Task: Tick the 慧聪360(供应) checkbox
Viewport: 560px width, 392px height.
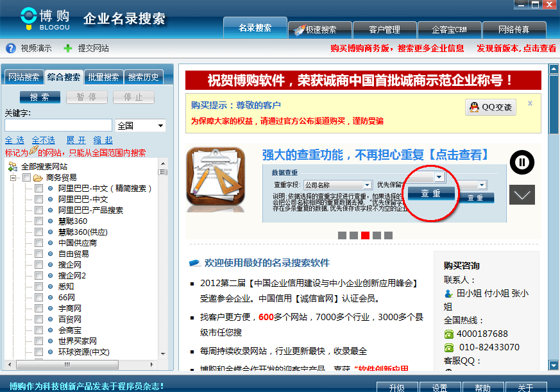Action: [39, 232]
